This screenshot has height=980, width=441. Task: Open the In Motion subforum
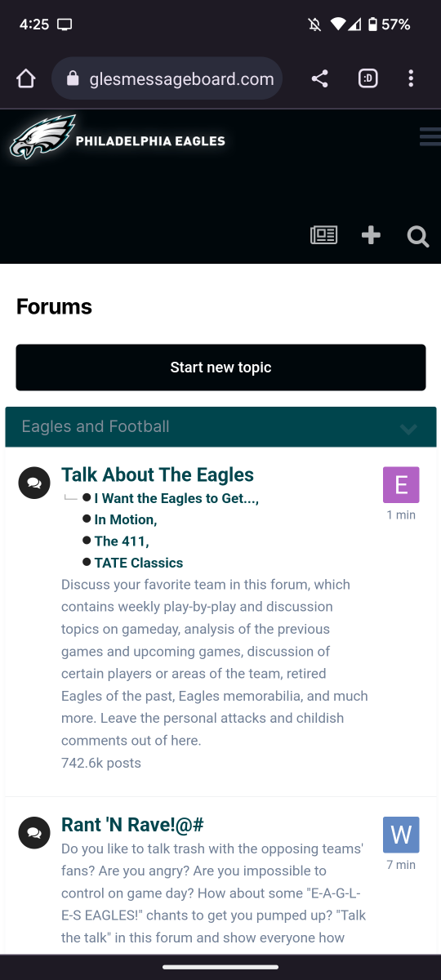(126, 519)
